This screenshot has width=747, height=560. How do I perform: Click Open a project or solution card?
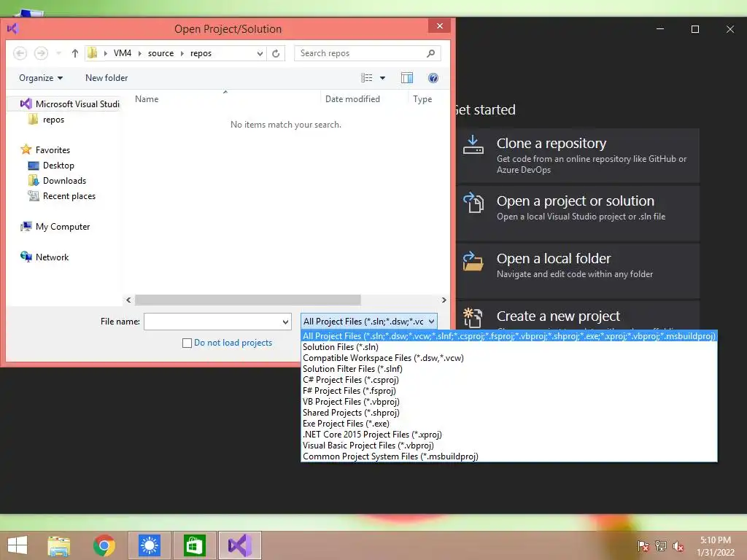pyautogui.click(x=578, y=214)
